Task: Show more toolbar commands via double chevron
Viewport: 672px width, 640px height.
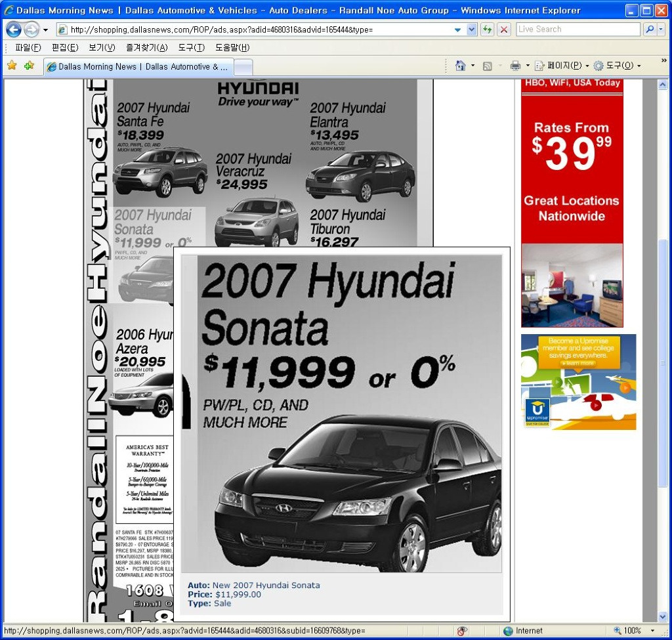Action: [664, 61]
